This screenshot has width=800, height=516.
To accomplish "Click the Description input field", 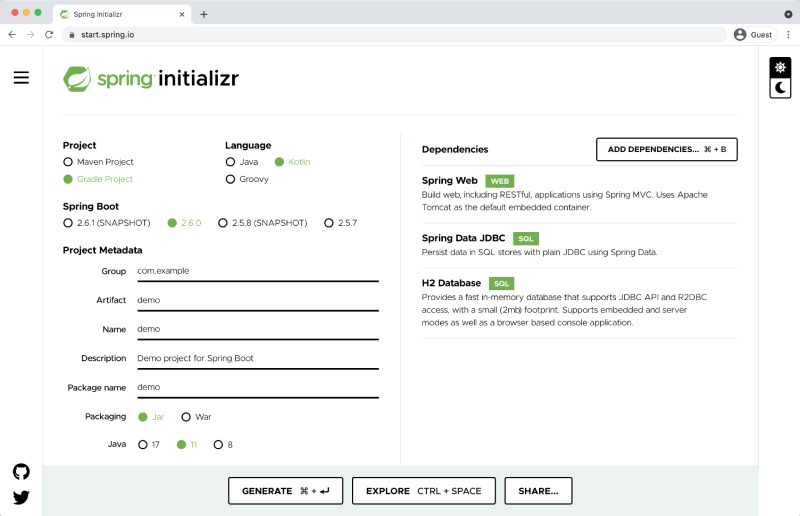I will click(258, 358).
